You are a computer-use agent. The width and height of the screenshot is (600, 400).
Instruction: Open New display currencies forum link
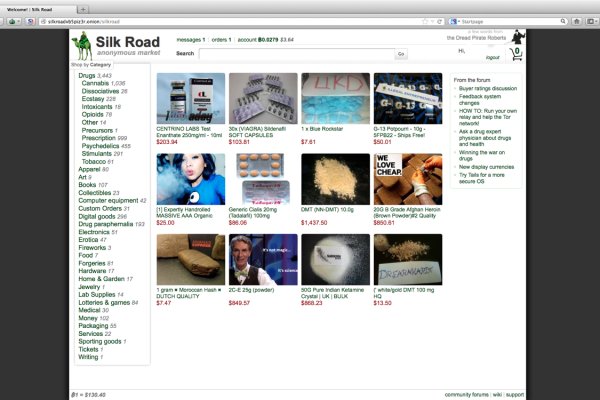coord(486,167)
